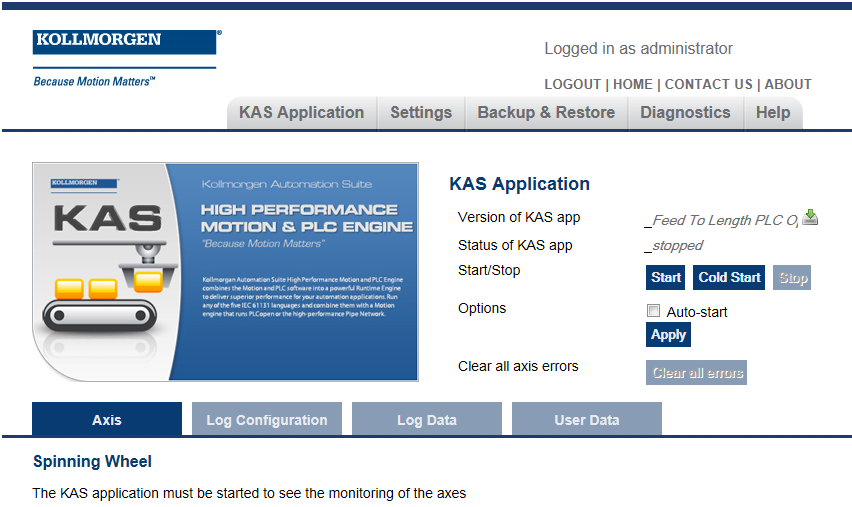Open the Backup & Restore menu tab
Image resolution: width=852 pixels, height=507 pixels.
(x=546, y=112)
